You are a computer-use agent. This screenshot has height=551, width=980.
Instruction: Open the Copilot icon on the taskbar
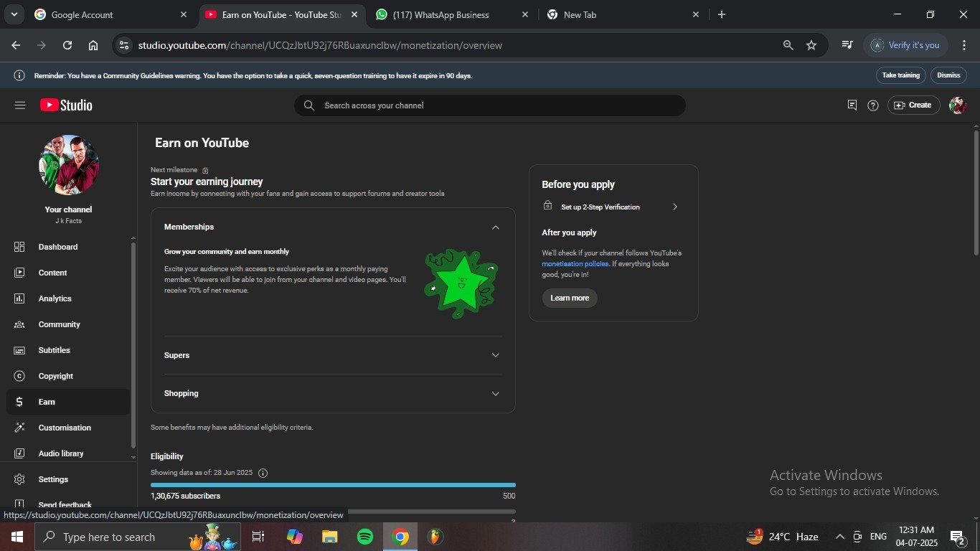coord(294,537)
